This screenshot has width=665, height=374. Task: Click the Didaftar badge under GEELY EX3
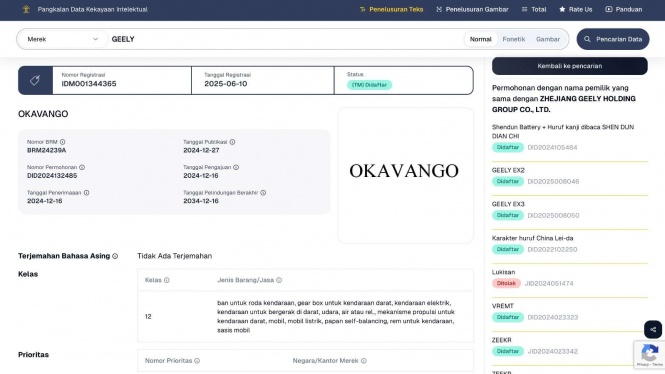pyautogui.click(x=508, y=215)
